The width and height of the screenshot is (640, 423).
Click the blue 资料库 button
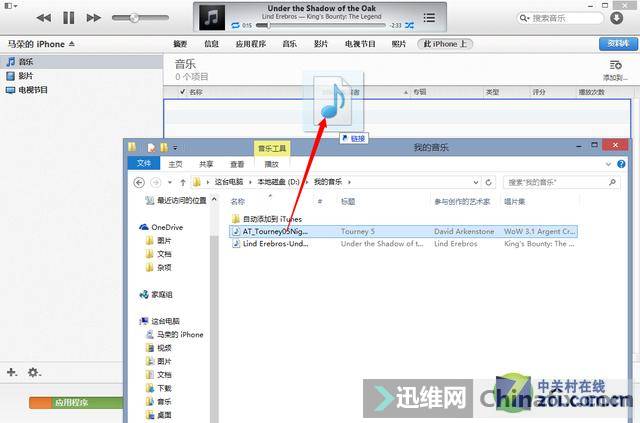coord(618,44)
